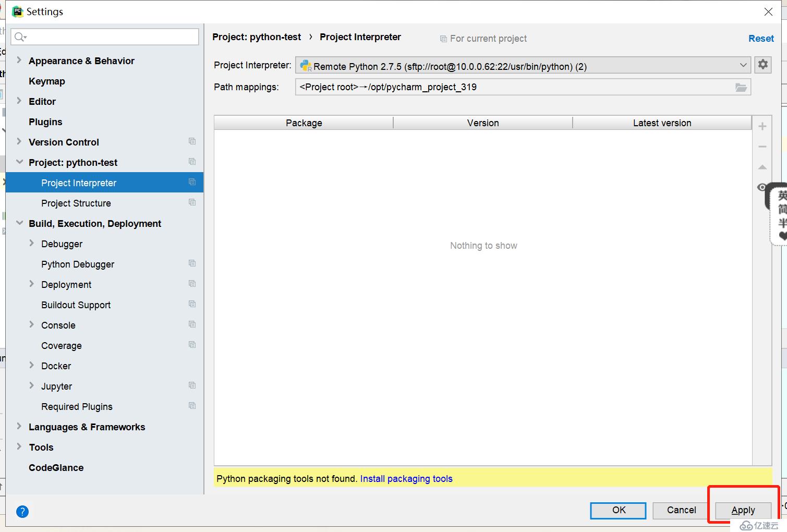Click the OK button
Viewport: 787px width, 532px height.
click(619, 510)
